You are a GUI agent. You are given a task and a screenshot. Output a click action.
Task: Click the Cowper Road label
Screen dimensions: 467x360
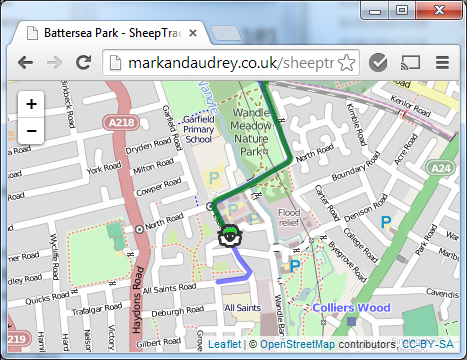[x=159, y=187]
